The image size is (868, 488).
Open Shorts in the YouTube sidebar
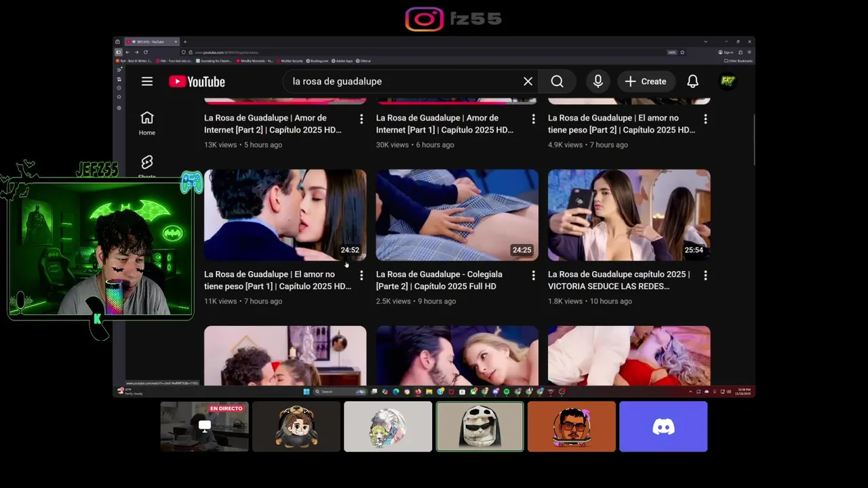pyautogui.click(x=147, y=167)
